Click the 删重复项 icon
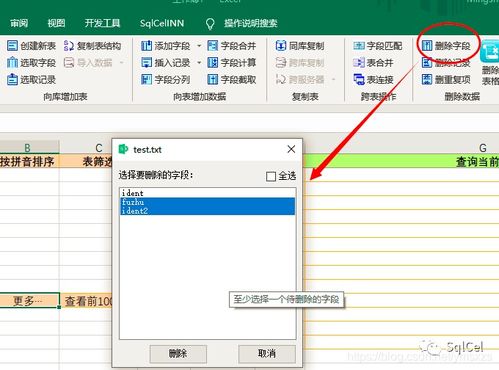The height and width of the screenshot is (370, 499). 427,80
